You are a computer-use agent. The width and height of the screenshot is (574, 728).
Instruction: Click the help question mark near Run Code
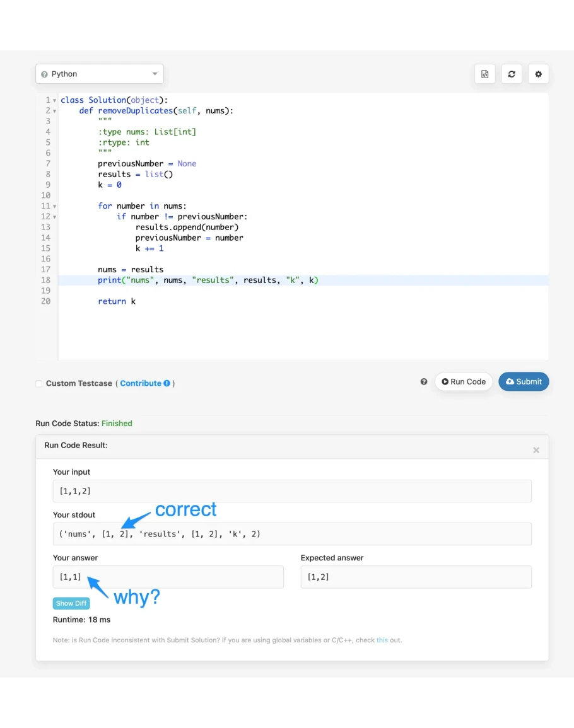pyautogui.click(x=424, y=382)
